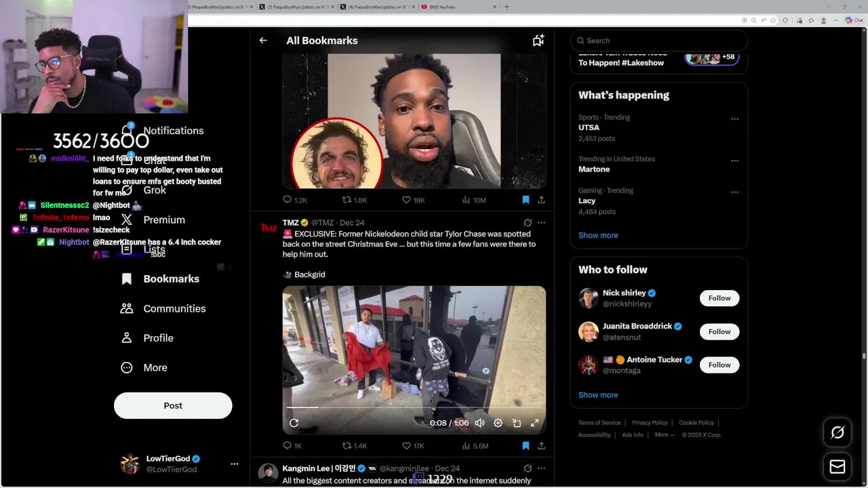Open more options for the TMZ post

point(541,222)
